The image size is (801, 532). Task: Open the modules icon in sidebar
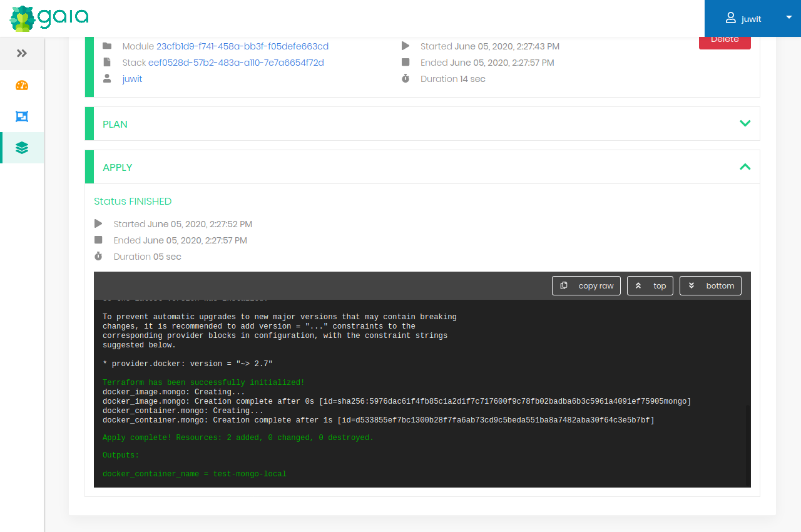click(x=22, y=116)
